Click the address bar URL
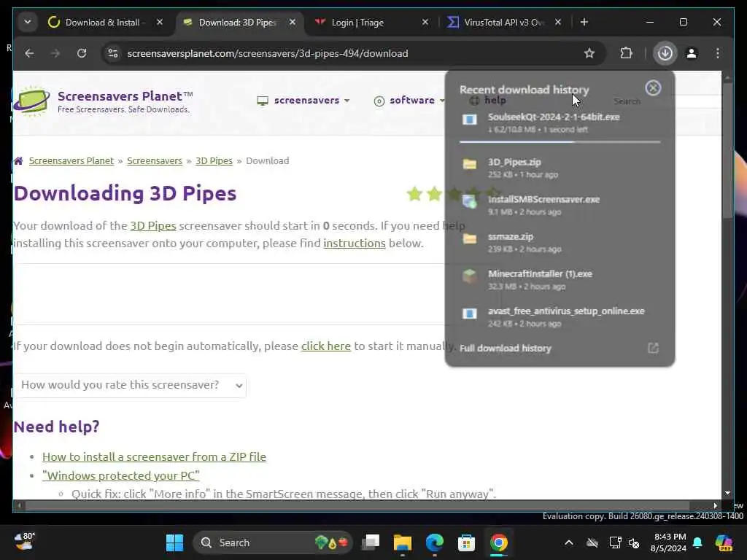Screen dimensions: 747x560 click(x=267, y=53)
